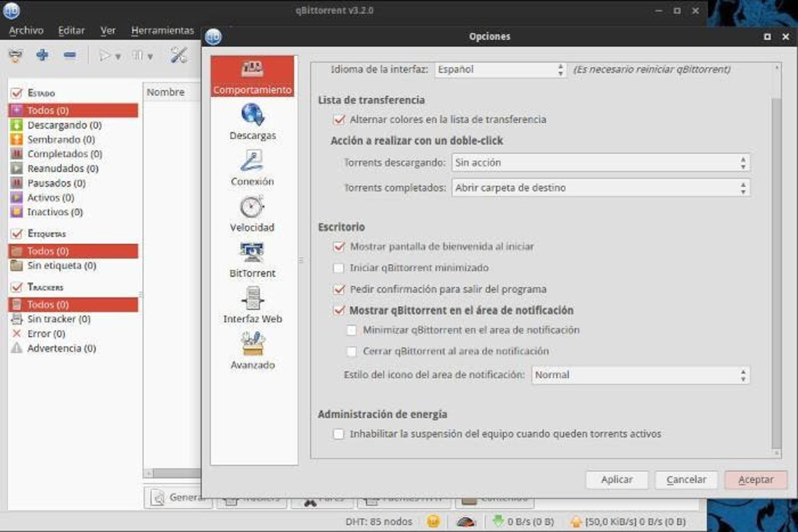
Task: Open the Archivo menu
Action: point(26,31)
